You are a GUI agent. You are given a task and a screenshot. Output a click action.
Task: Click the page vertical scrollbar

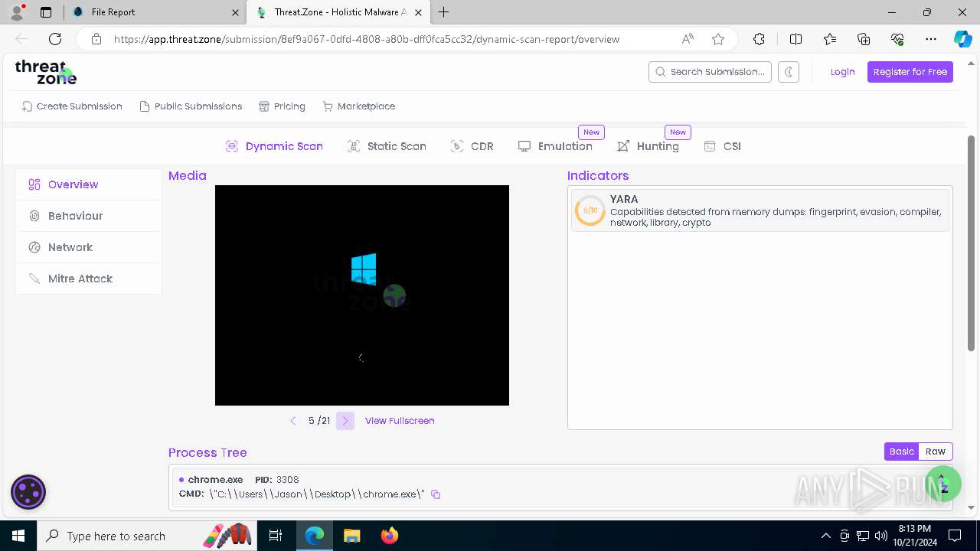[972, 243]
